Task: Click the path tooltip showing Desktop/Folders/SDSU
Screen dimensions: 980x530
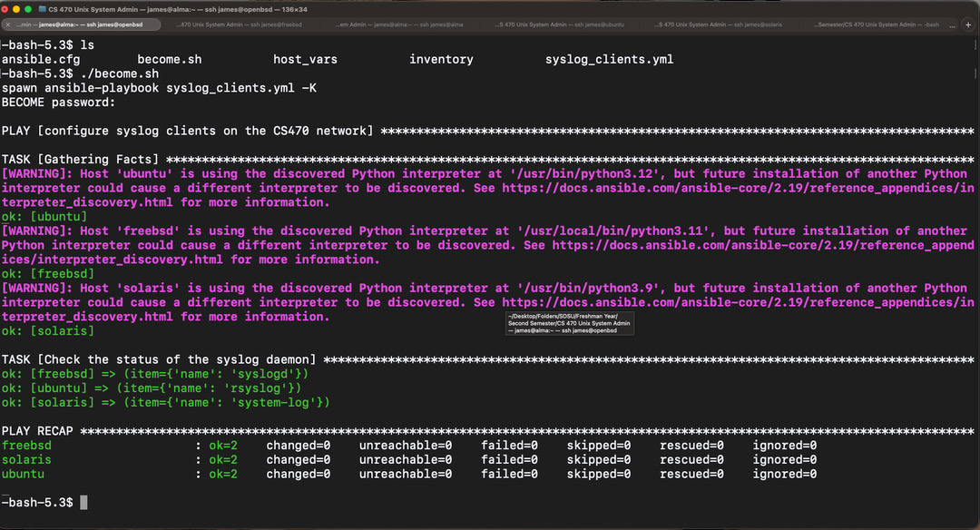Action: click(569, 323)
